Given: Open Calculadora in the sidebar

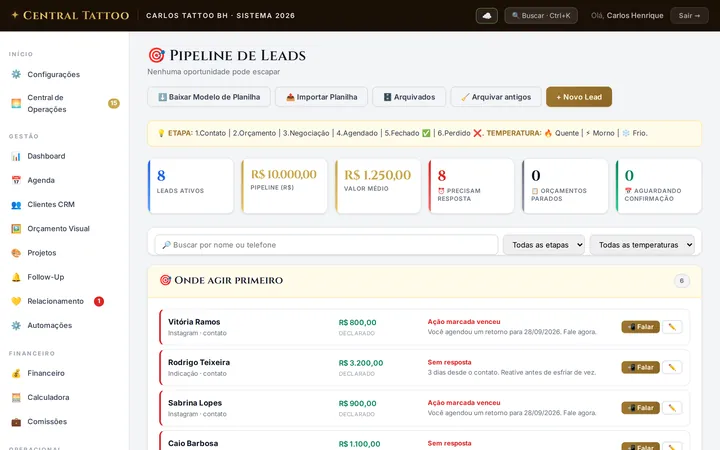Looking at the screenshot, I should point(48,398).
